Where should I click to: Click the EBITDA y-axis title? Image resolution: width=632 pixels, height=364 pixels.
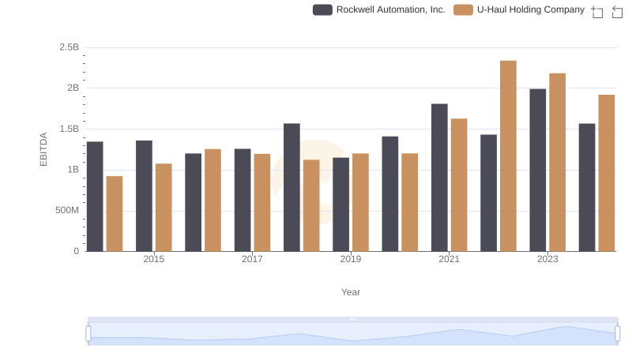coord(44,149)
